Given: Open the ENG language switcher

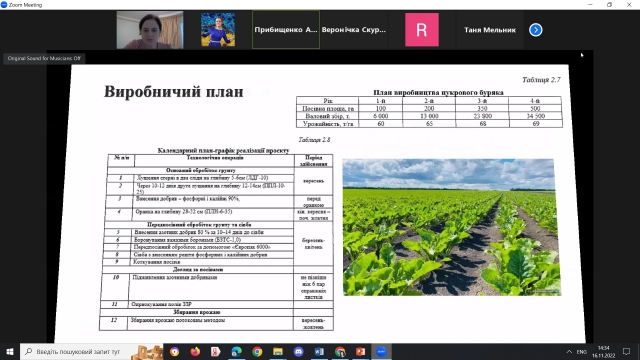Looking at the screenshot, I should 582,352.
